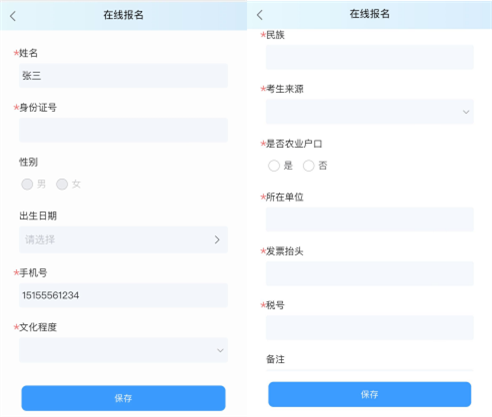Focus 姓名 field containing 张三
Screen dimensions: 492x417
123,76
